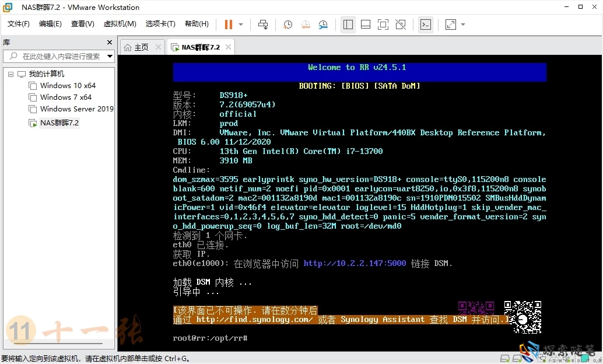
Task: Open the snapshot manager
Action: point(324,24)
